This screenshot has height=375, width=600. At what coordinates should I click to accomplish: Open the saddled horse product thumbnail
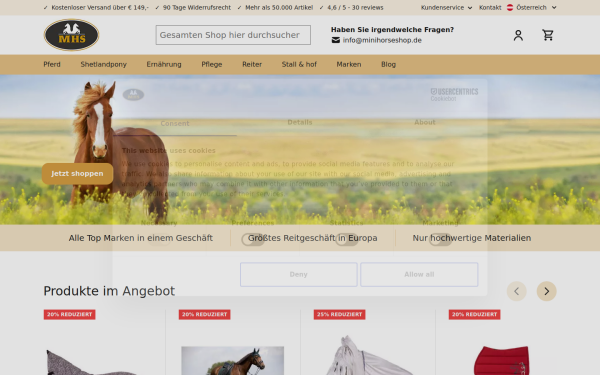coord(233,360)
